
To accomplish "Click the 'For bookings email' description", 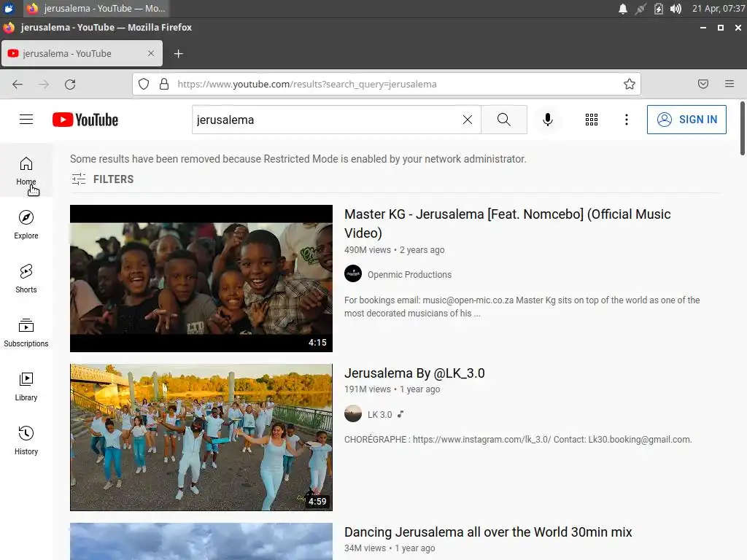I will pyautogui.click(x=522, y=307).
